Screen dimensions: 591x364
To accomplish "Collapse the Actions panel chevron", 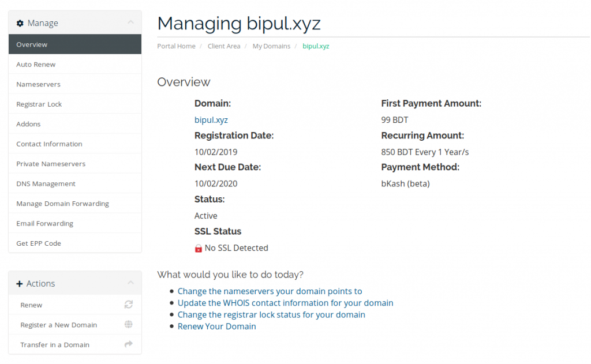I will [130, 283].
